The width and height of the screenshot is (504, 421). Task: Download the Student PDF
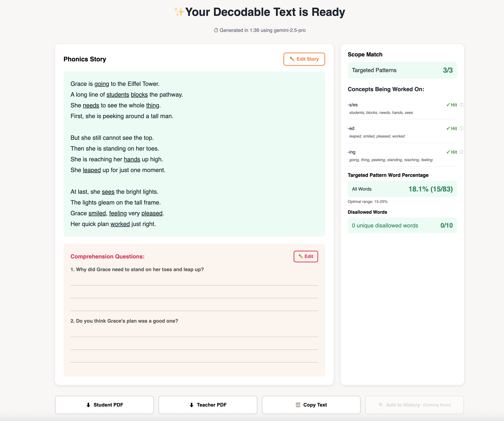[104, 405]
